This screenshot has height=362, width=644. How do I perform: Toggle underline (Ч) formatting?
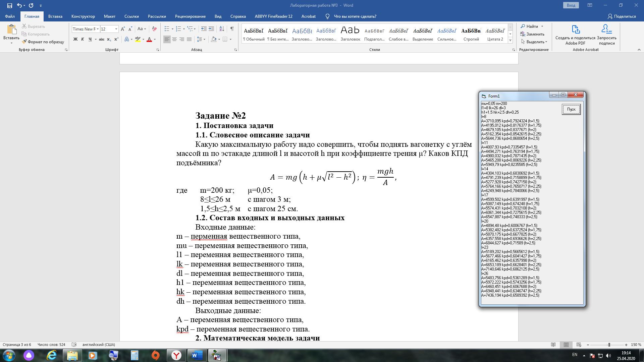(90, 39)
